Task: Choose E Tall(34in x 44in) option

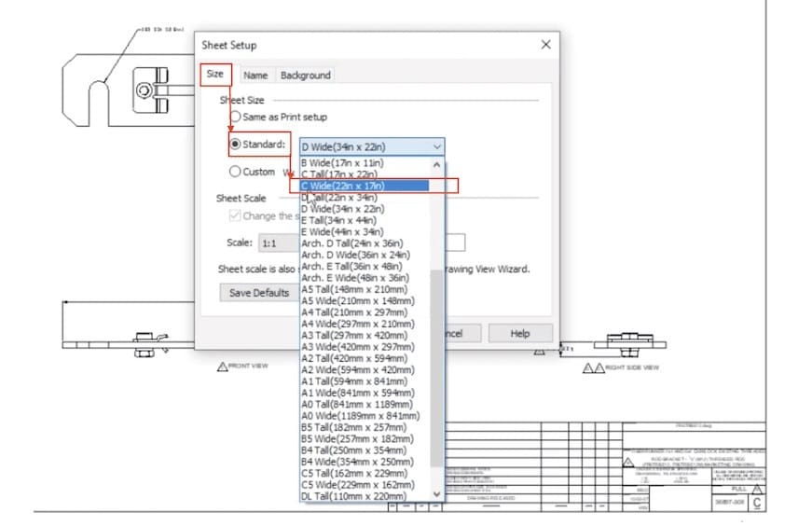Action: click(x=365, y=220)
